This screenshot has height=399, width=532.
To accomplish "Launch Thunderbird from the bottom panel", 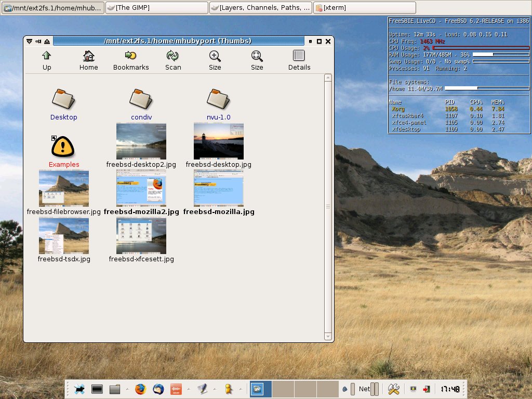I will [158, 389].
